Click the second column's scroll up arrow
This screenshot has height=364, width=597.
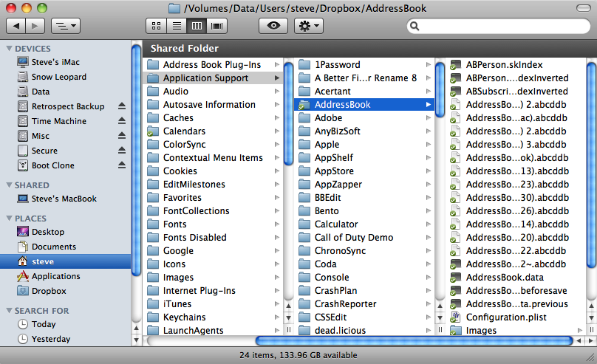coord(440,306)
